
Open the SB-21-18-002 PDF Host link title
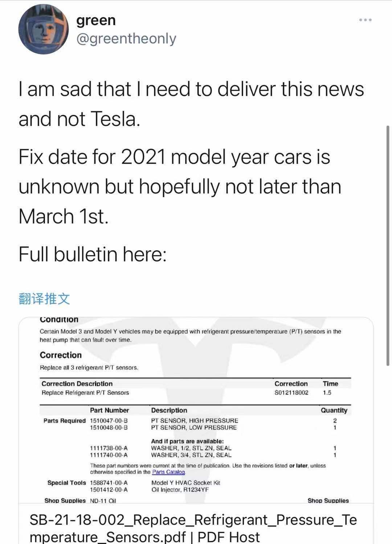(193, 528)
